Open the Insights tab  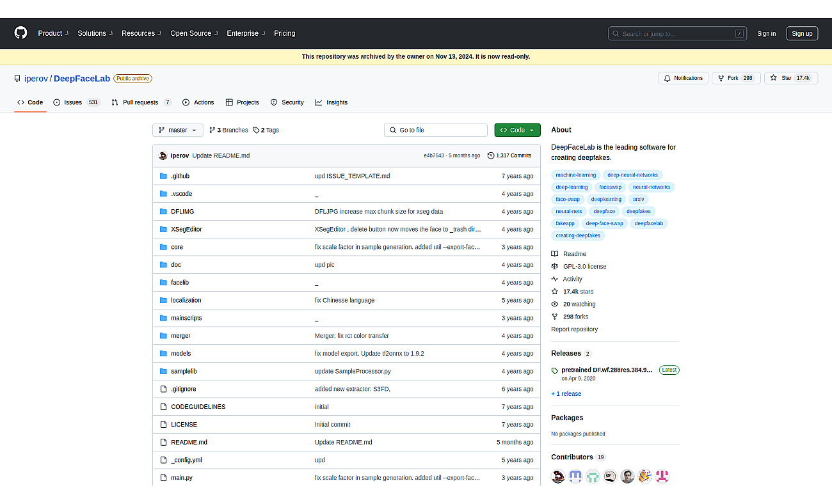331,102
